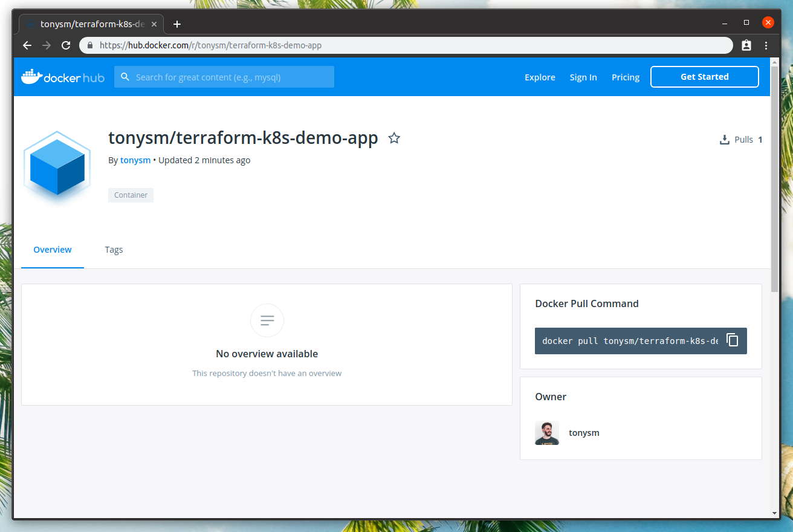This screenshot has height=532, width=793.
Task: Click the Docker Pull Command heading
Action: click(x=587, y=303)
